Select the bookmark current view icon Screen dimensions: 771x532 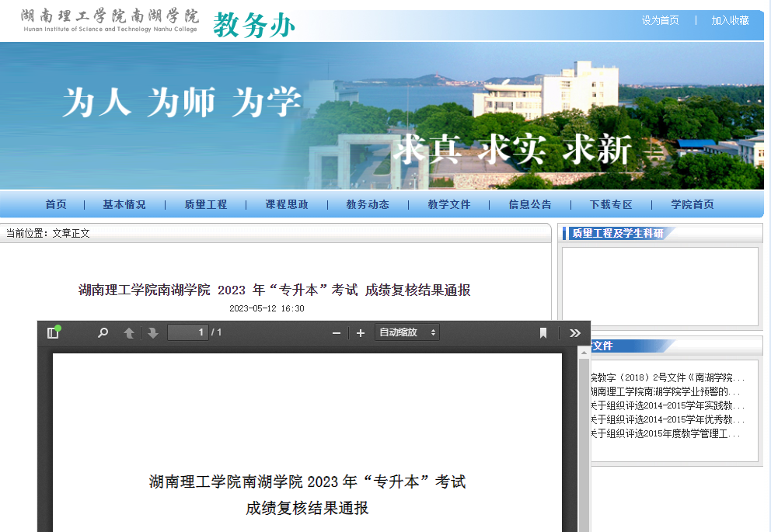pyautogui.click(x=542, y=332)
